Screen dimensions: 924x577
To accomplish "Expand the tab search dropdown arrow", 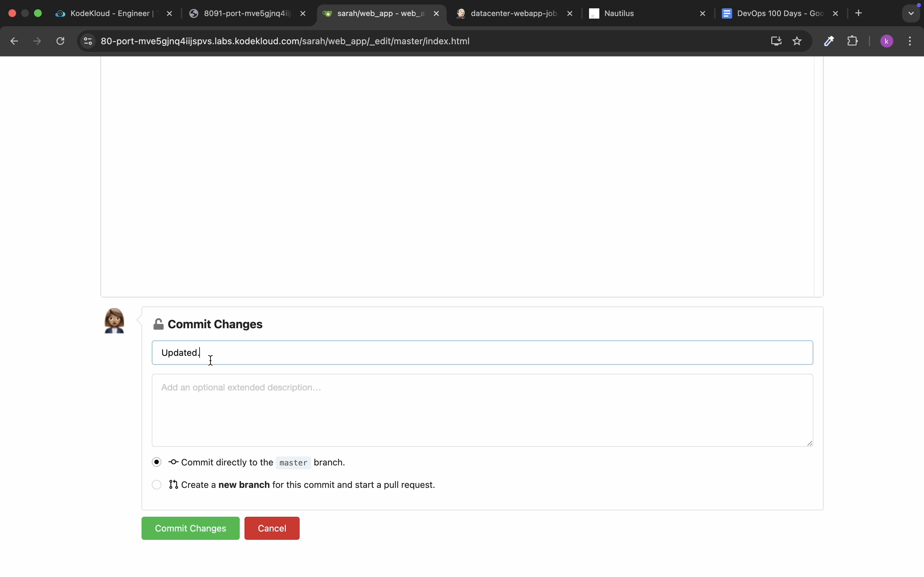I will click(x=911, y=13).
